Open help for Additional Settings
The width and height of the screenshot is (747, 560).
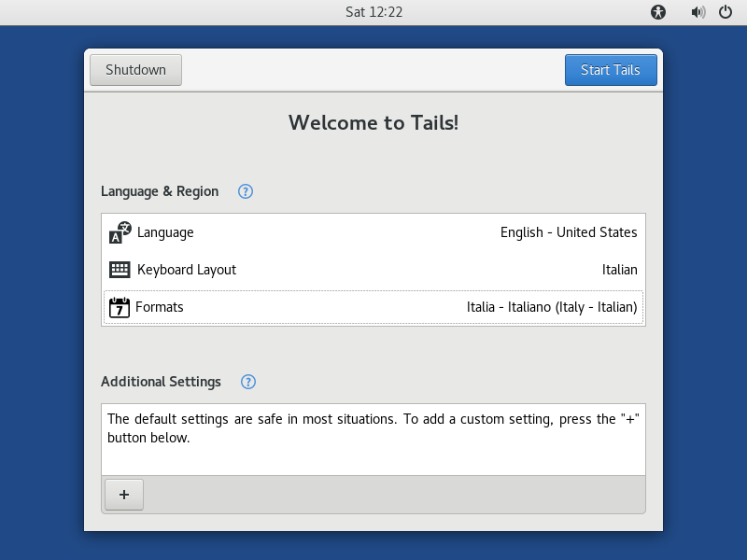tap(248, 382)
